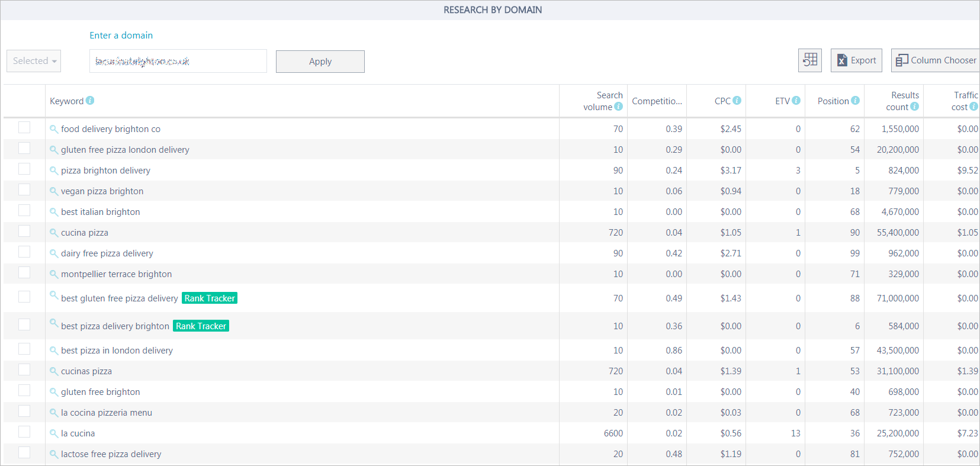
Task: Toggle checkbox for dairy free pizza delivery
Action: (x=24, y=252)
